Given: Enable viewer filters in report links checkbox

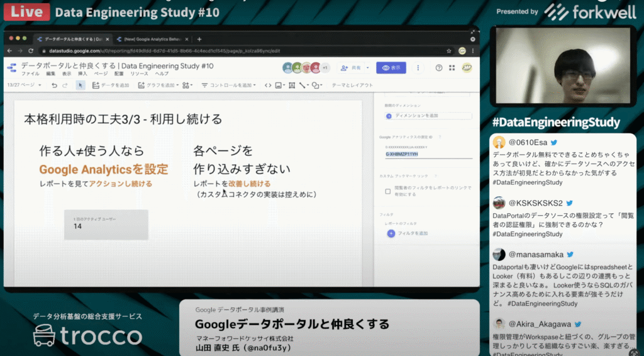Looking at the screenshot, I should pyautogui.click(x=388, y=191).
